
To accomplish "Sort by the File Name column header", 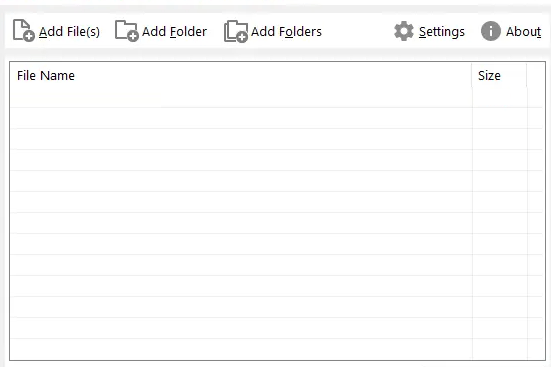I will pyautogui.click(x=241, y=75).
